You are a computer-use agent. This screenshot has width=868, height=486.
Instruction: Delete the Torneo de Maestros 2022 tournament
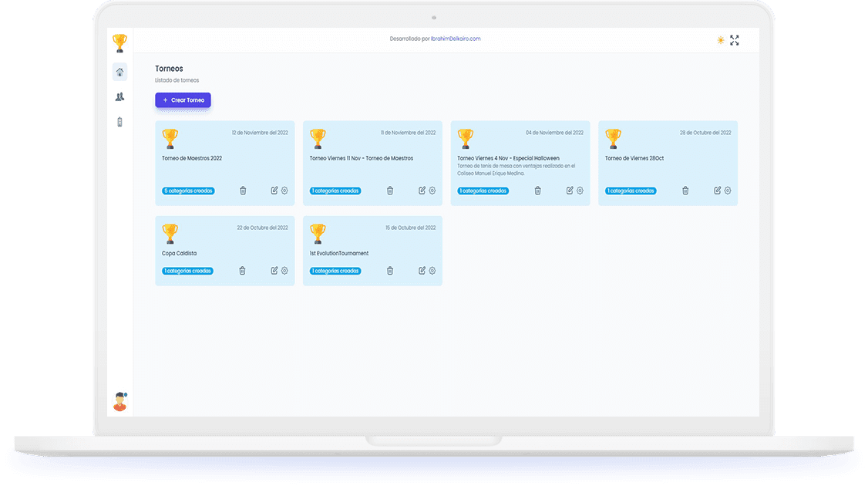click(x=243, y=191)
